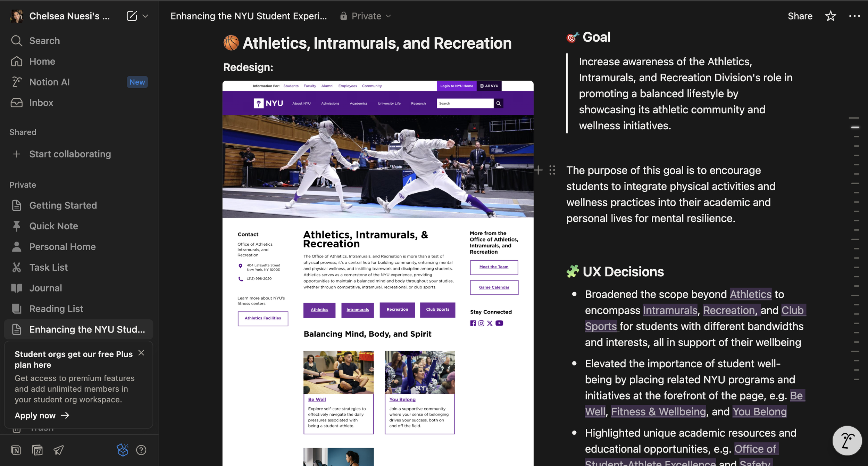
Task: Open the Inbox in sidebar
Action: [x=41, y=103]
